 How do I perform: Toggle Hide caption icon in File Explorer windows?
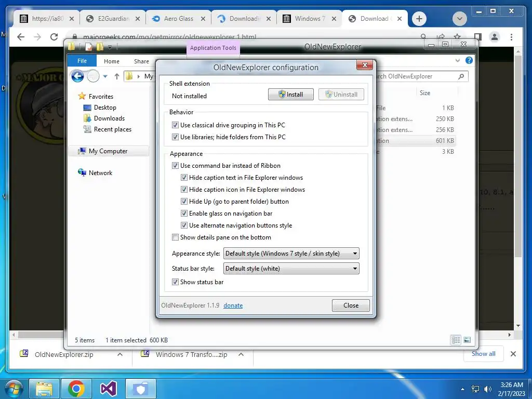[x=184, y=189]
